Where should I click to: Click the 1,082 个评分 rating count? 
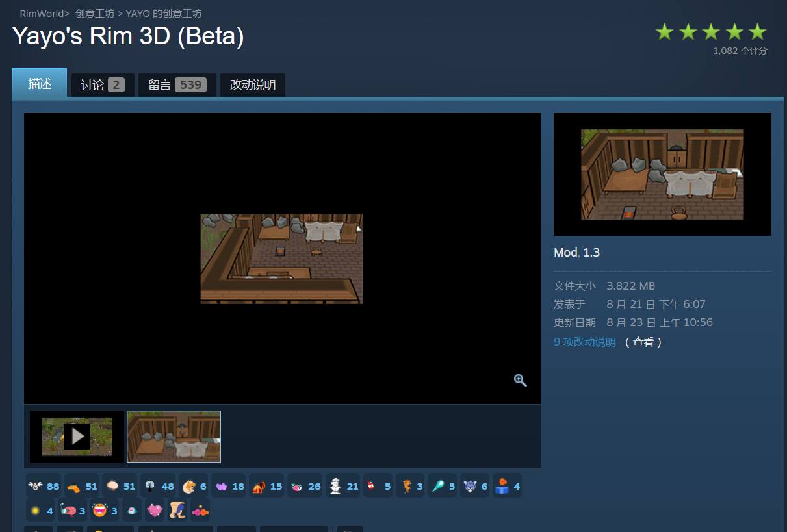pos(740,51)
